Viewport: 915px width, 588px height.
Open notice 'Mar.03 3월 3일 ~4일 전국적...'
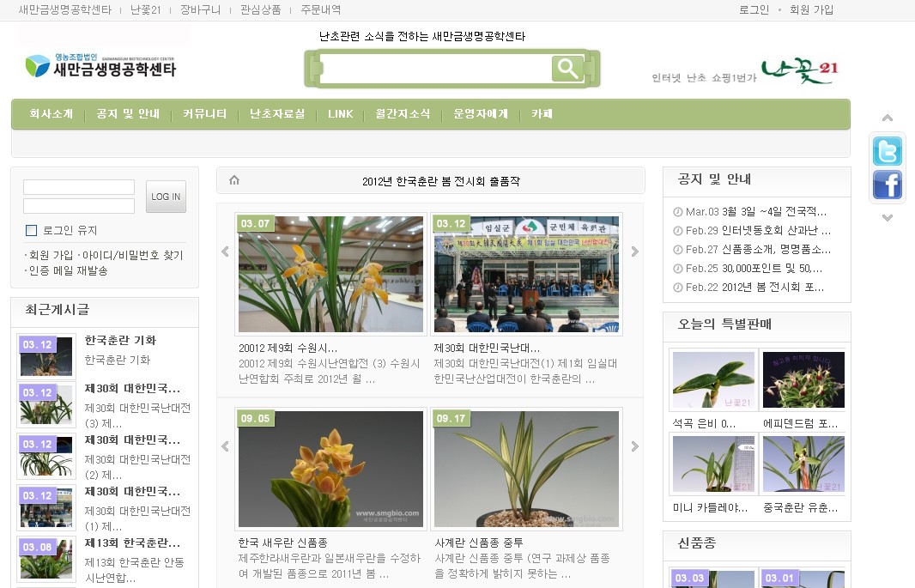coord(755,211)
